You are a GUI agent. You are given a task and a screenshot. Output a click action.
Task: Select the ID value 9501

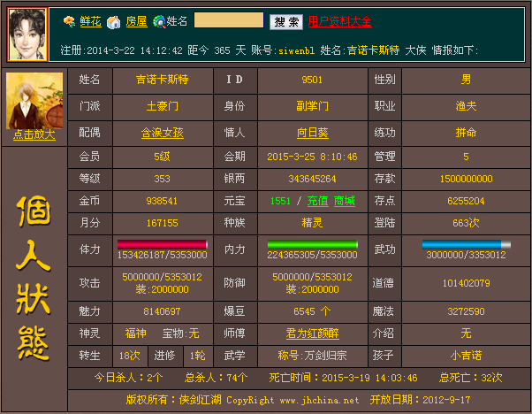312,80
